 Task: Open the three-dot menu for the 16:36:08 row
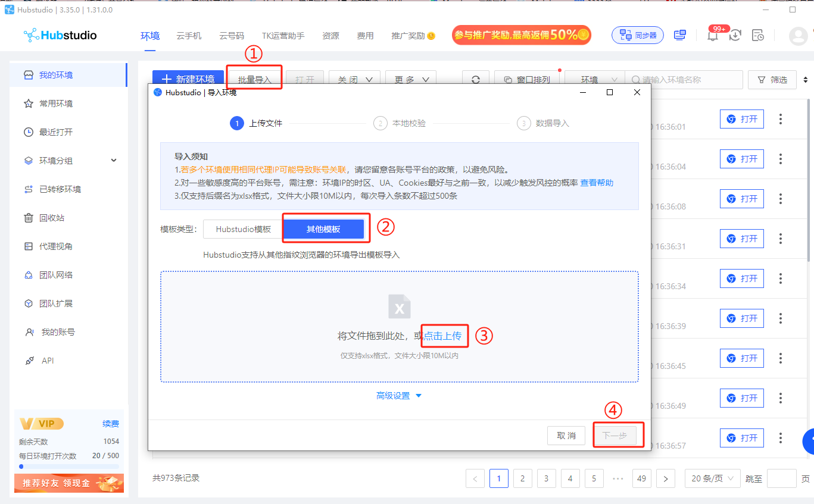pyautogui.click(x=781, y=199)
